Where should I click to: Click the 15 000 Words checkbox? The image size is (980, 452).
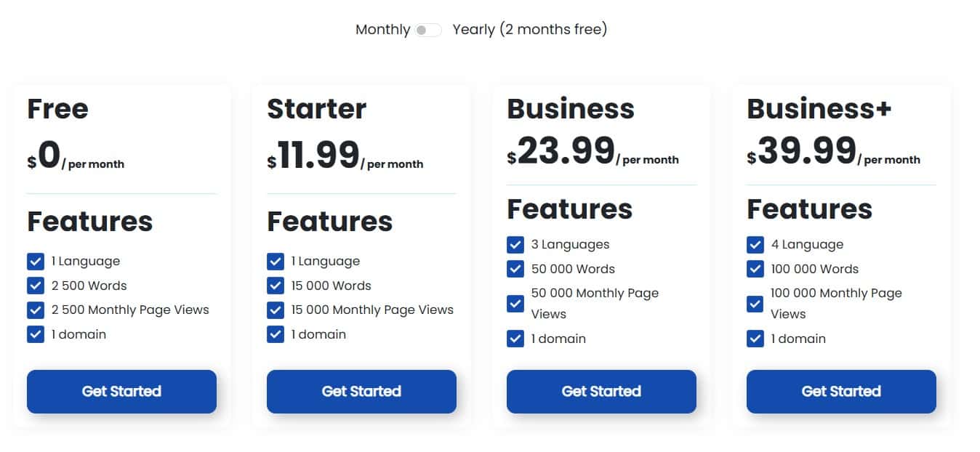pyautogui.click(x=276, y=286)
